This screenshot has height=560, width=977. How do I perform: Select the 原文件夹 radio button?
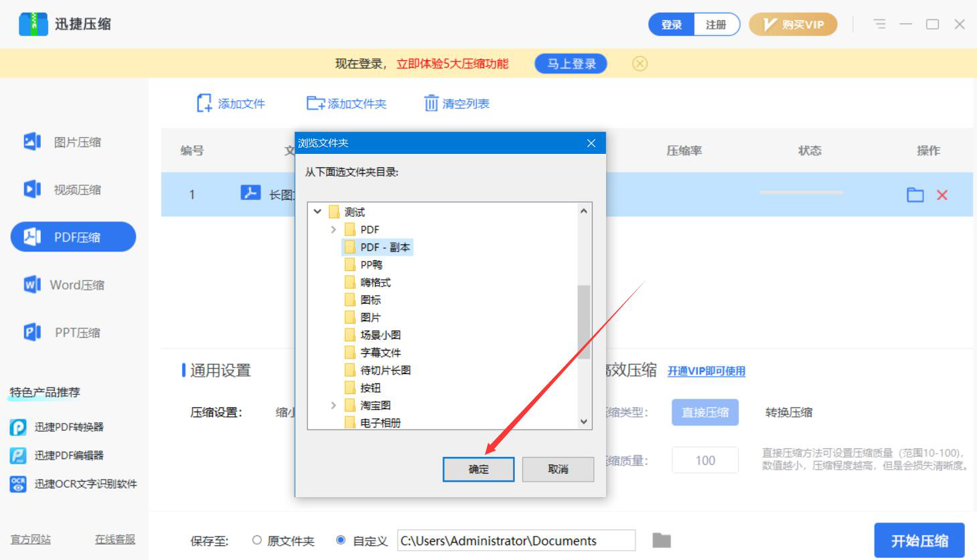point(257,540)
